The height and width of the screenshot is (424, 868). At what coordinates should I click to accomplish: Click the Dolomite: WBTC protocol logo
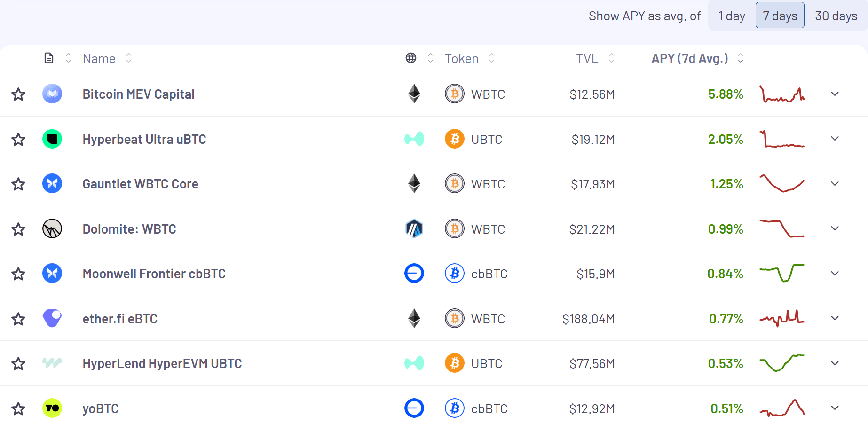pyautogui.click(x=52, y=228)
